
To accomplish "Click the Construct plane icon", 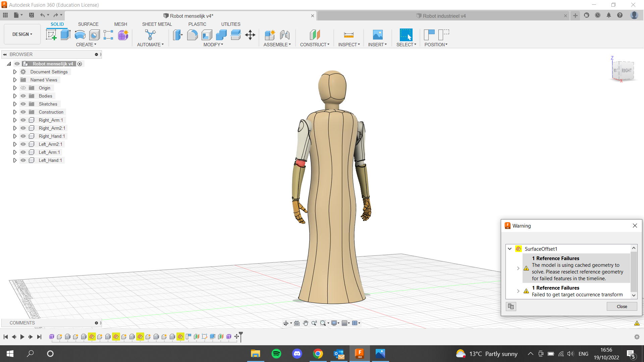I will pos(315,35).
